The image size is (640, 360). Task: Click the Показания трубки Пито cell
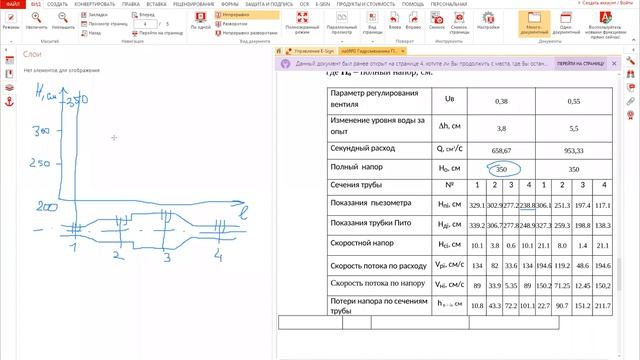[379, 225]
